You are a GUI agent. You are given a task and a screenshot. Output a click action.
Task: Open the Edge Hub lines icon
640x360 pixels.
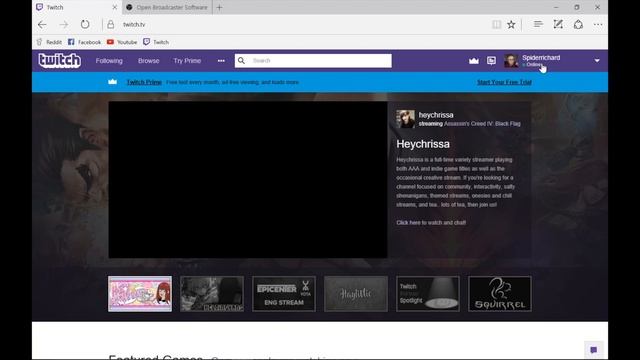tap(538, 24)
